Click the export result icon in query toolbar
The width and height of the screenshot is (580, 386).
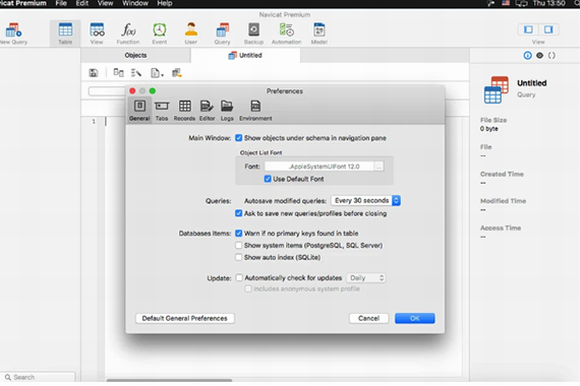point(177,73)
